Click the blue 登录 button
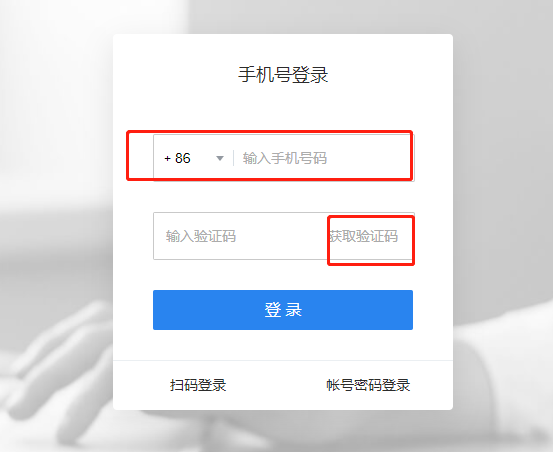The image size is (553, 452). tap(283, 310)
